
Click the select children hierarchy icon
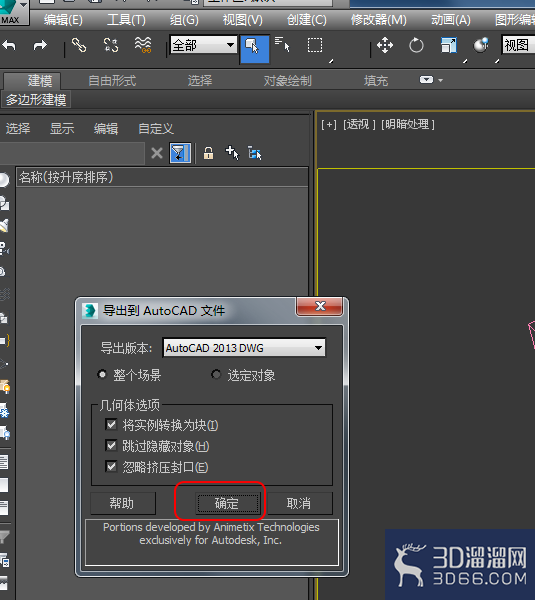tap(255, 153)
